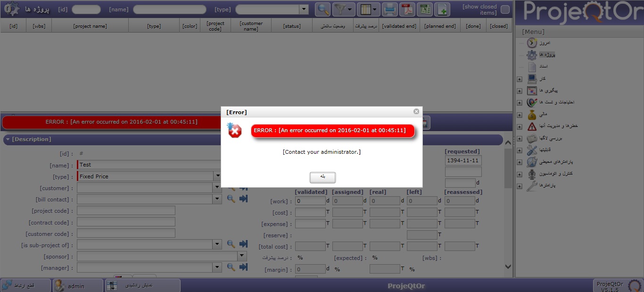Click the نمایش زانشیدی display switch button
This screenshot has height=292, width=644.
coord(142,285)
